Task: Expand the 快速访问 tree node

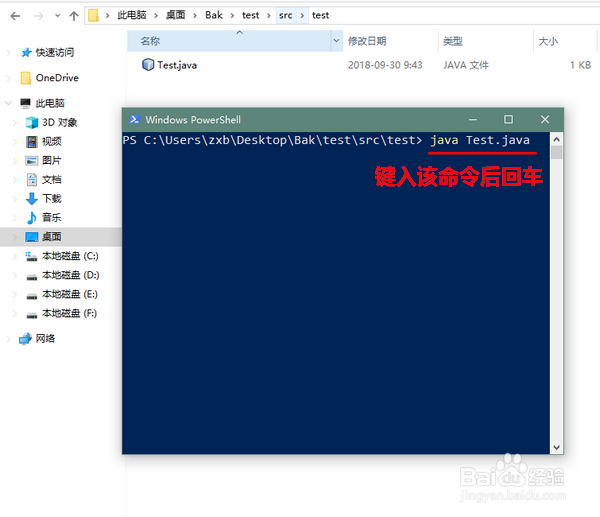Action: 8,53
